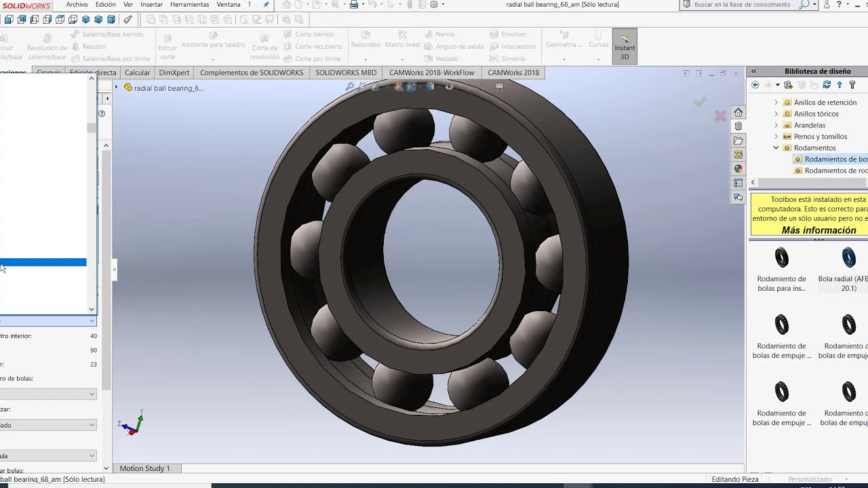Expand the radial ball bearing feature tree

coord(117,87)
